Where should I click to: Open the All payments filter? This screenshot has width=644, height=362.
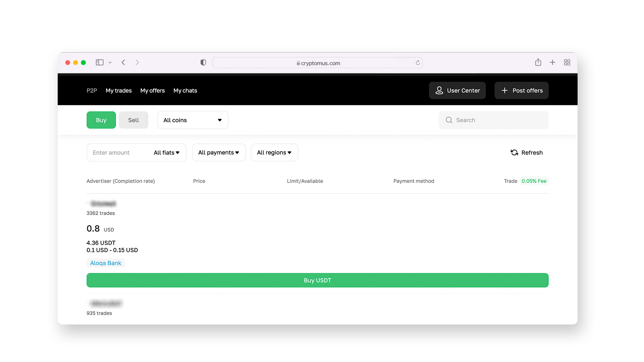[x=219, y=153]
